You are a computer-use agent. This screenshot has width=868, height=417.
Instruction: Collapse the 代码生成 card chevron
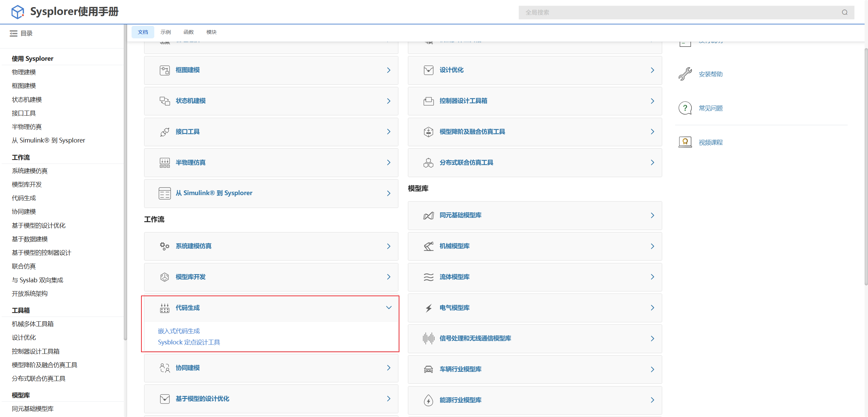click(x=389, y=308)
